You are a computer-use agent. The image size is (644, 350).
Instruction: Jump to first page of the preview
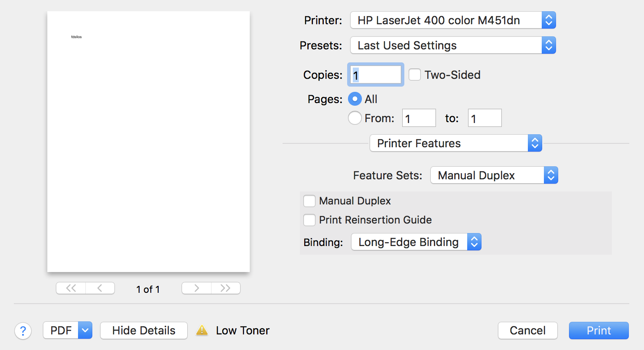(71, 288)
